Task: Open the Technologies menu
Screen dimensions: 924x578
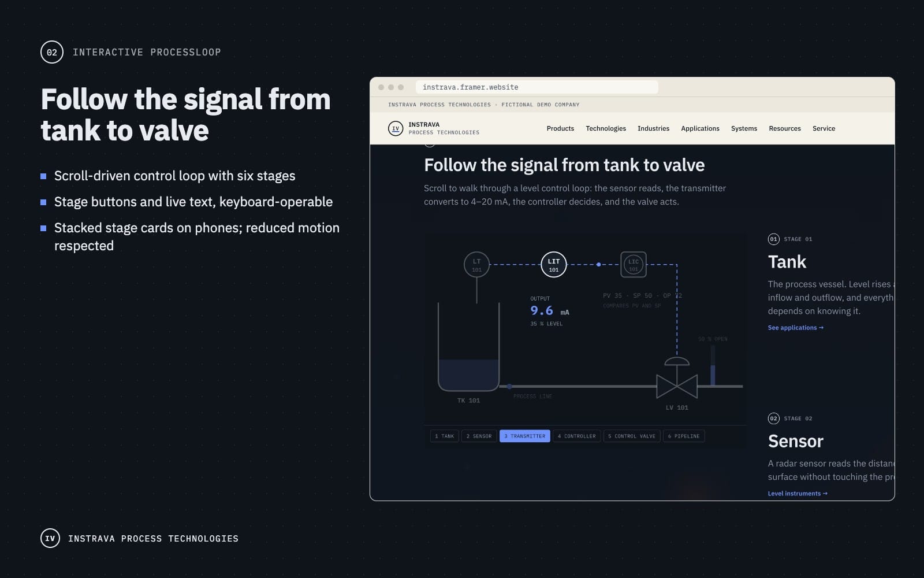Action: (606, 128)
